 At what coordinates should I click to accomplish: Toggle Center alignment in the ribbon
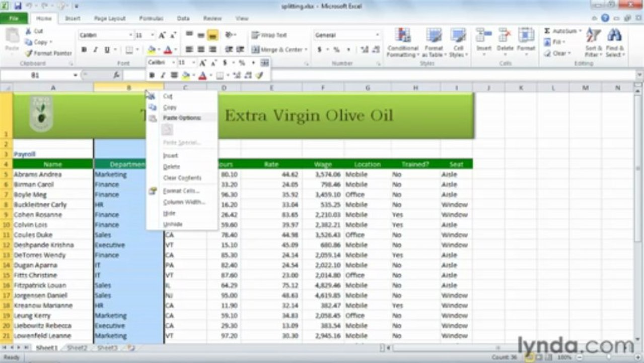click(201, 49)
